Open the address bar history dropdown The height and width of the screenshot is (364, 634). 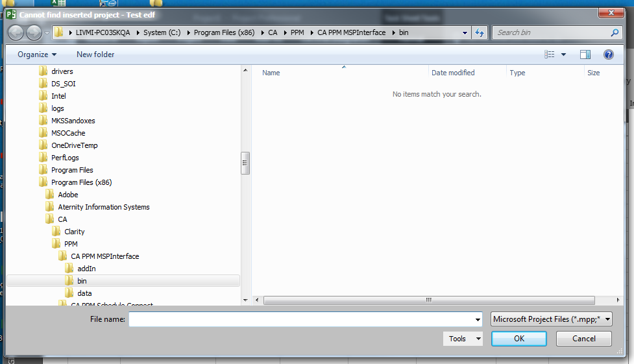tap(465, 32)
